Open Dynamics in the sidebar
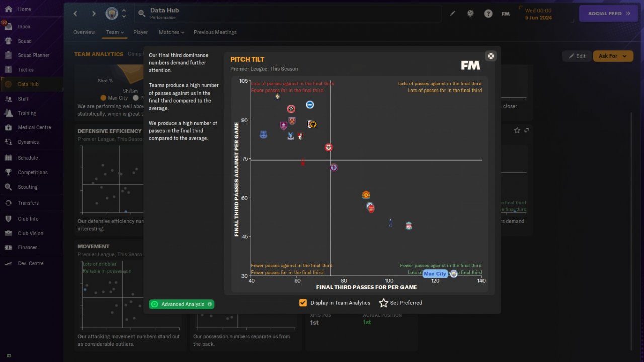This screenshot has width=644, height=362. coord(28,142)
